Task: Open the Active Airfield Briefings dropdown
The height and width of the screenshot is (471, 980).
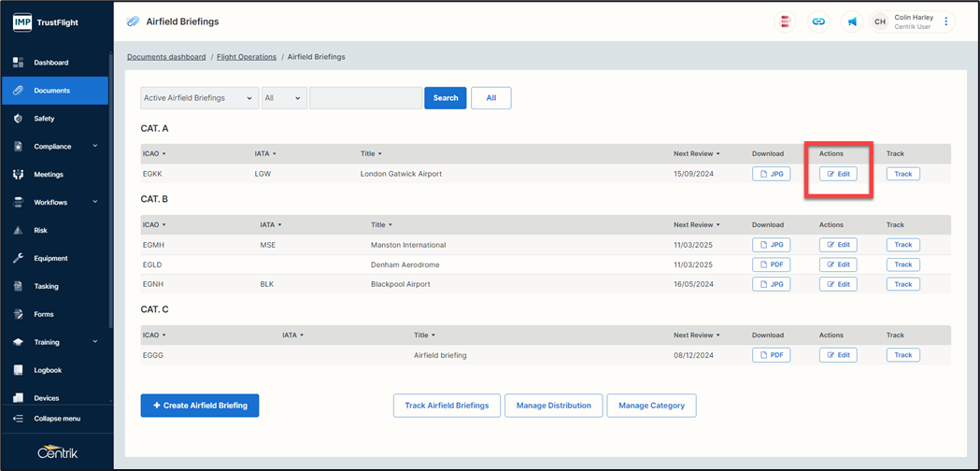Action: [x=199, y=98]
